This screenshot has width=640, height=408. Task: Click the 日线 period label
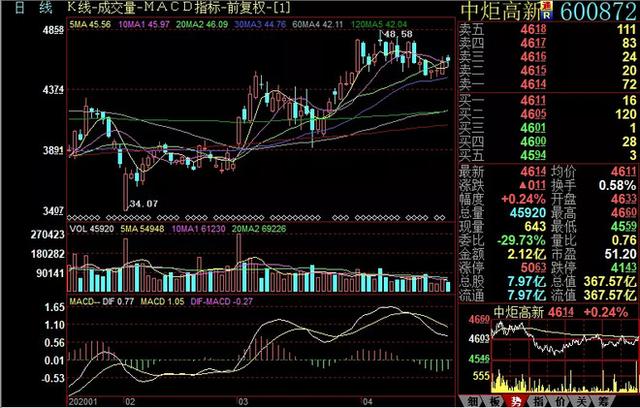click(x=34, y=8)
